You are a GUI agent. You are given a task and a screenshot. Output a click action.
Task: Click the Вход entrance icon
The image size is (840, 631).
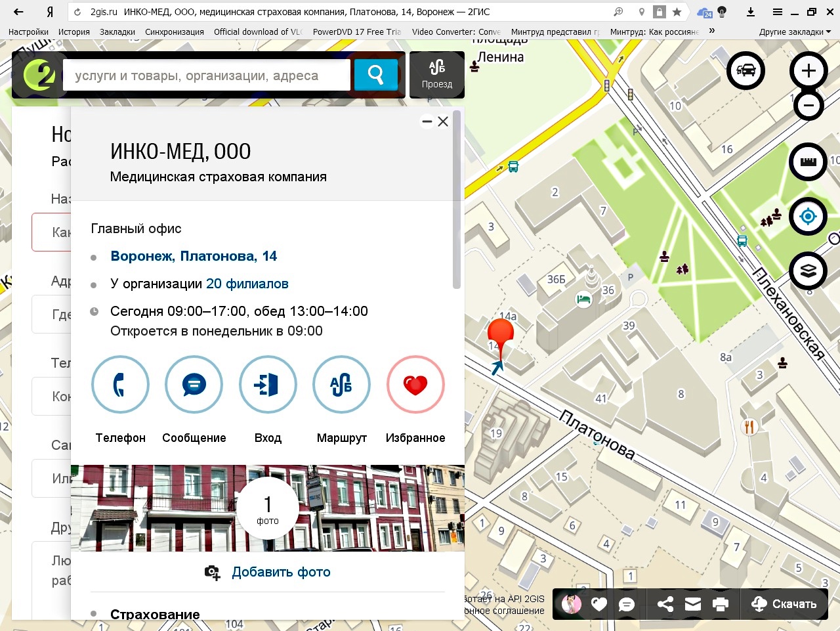(x=268, y=385)
